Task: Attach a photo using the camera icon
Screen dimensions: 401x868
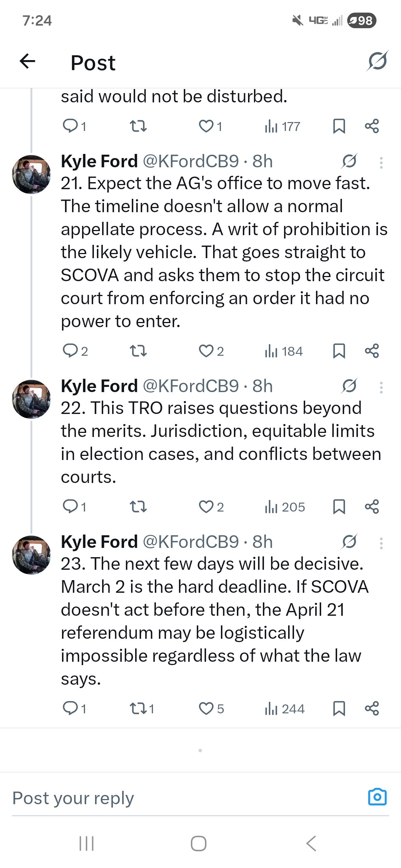Action: pyautogui.click(x=377, y=797)
